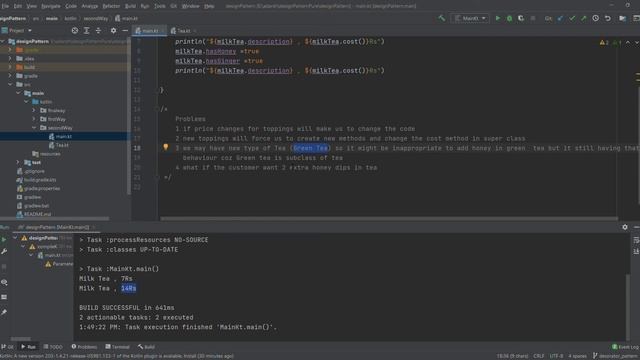
Task: Select Tea.kt in the project tree
Action: point(62,145)
